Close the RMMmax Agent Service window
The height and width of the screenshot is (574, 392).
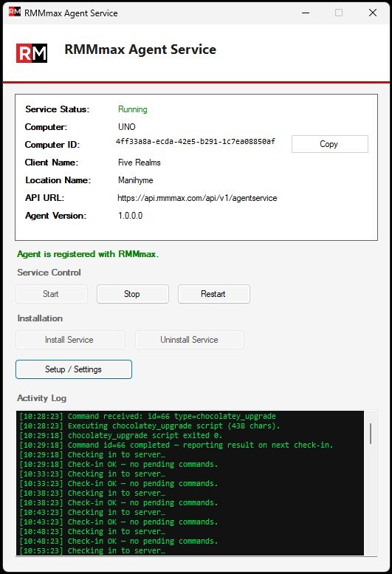click(373, 13)
